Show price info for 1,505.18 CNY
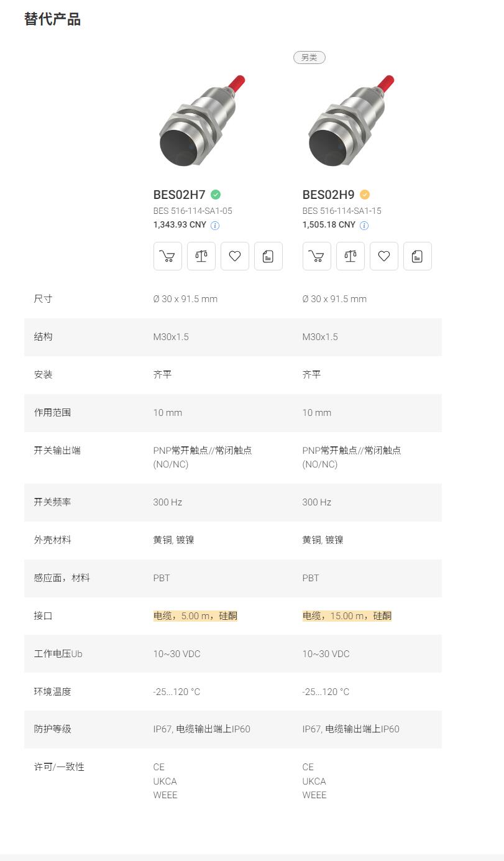 click(364, 226)
